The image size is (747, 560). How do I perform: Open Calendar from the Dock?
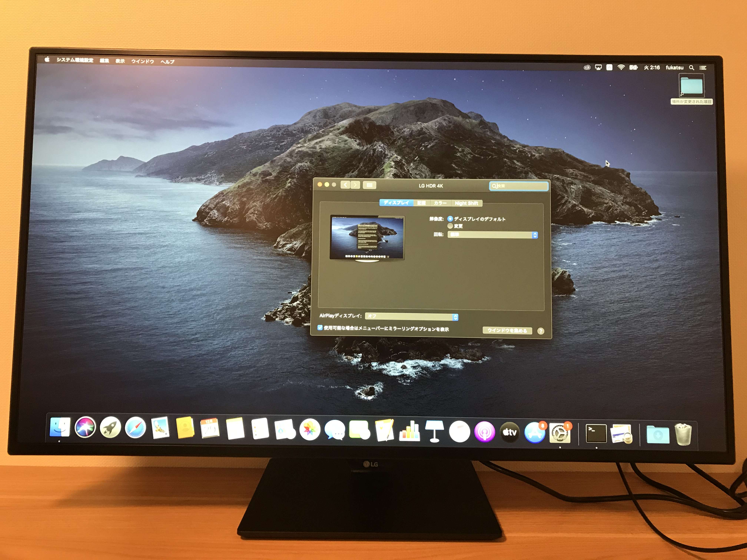pyautogui.click(x=210, y=429)
